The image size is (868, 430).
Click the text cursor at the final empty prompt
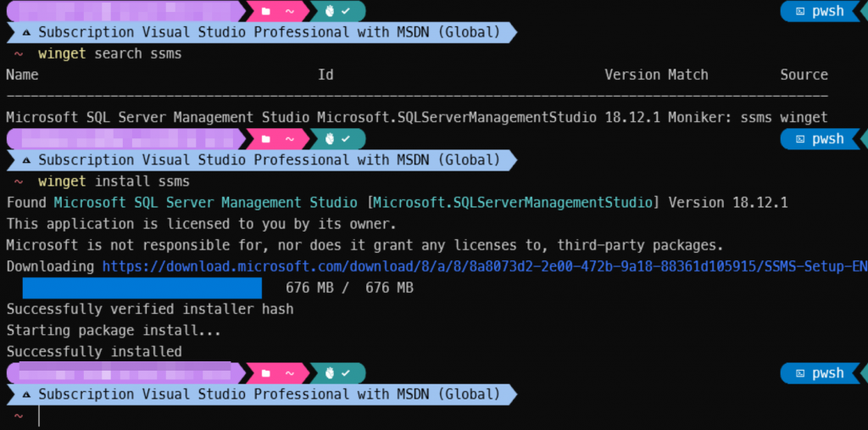point(39,416)
